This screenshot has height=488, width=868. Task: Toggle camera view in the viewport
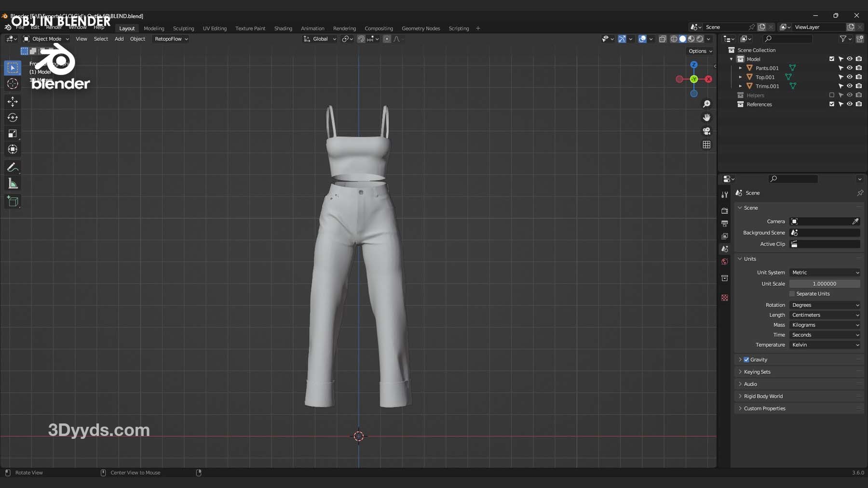(706, 131)
